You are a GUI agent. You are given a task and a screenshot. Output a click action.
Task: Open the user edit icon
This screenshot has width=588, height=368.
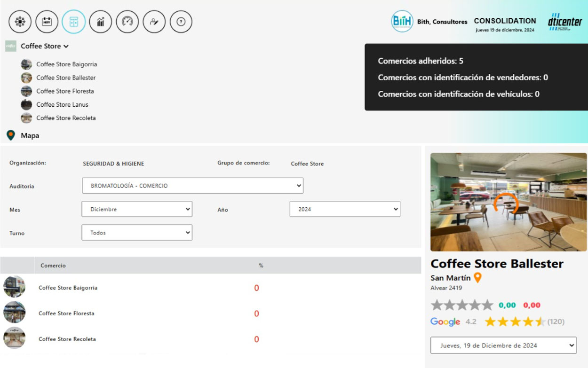coord(154,22)
